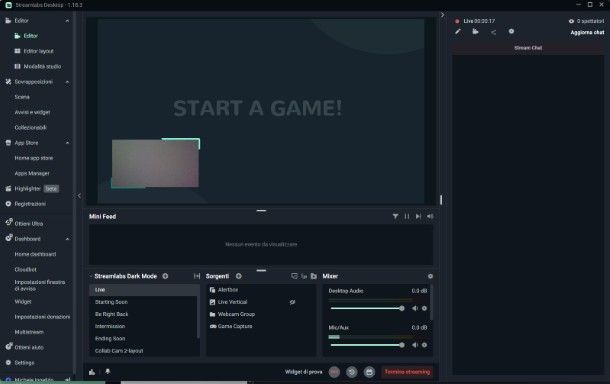
Task: Click the round button left of Termina streaming
Action: (x=369, y=372)
